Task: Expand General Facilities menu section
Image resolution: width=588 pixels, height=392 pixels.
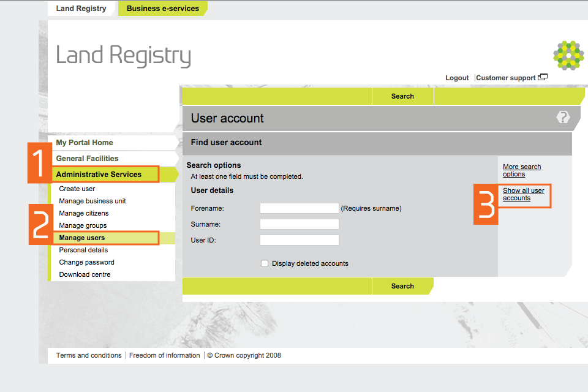Action: pos(87,159)
